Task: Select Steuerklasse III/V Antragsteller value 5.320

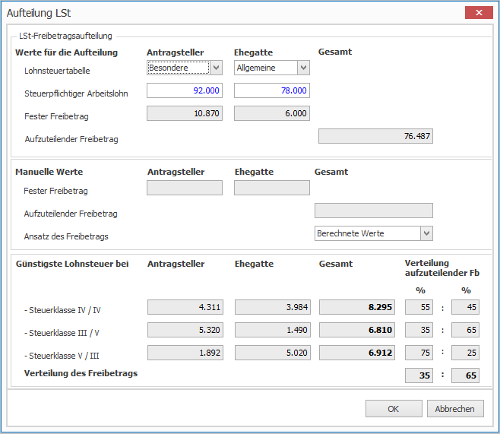Action: click(185, 330)
